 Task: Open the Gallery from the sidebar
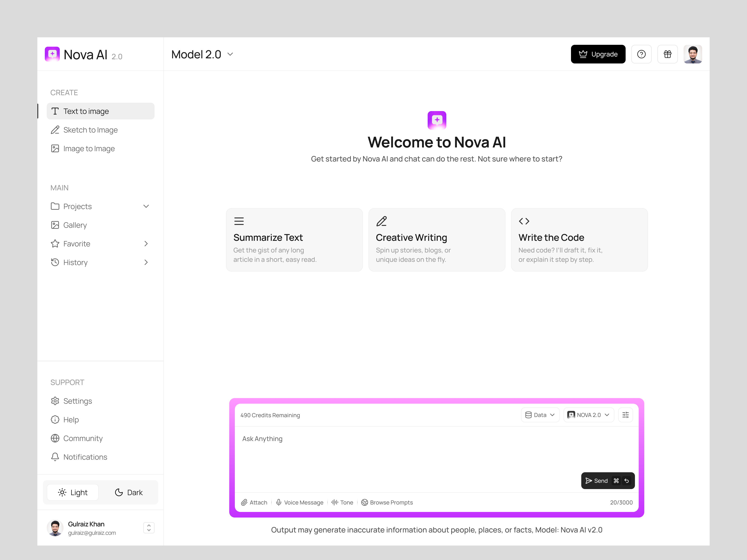75,225
